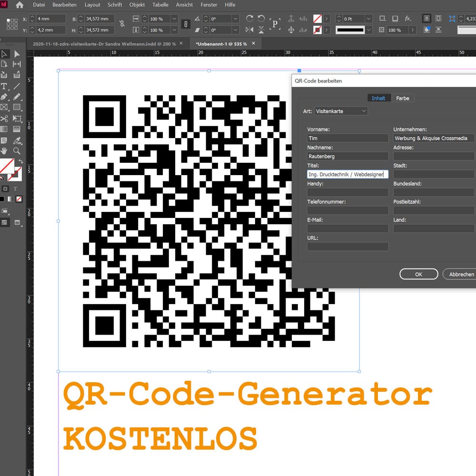Expand the opacity 100 % slider arrow
Image resolution: width=476 pixels, height=476 pixels.
[412, 30]
